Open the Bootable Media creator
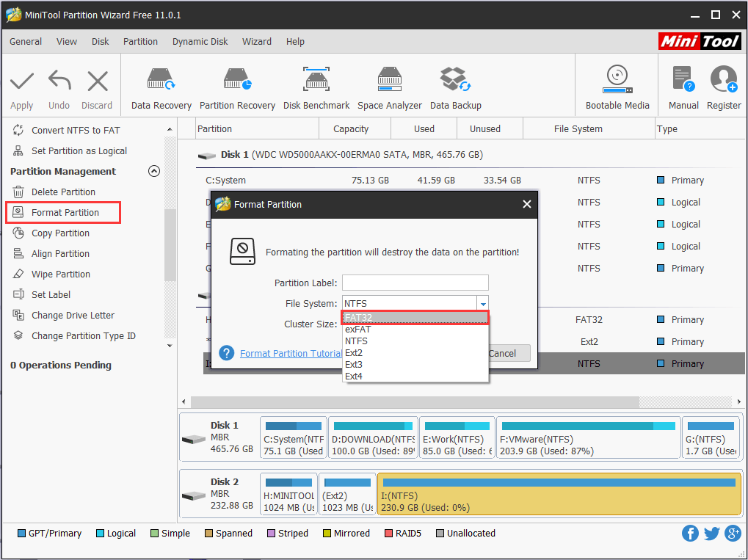 617,85
